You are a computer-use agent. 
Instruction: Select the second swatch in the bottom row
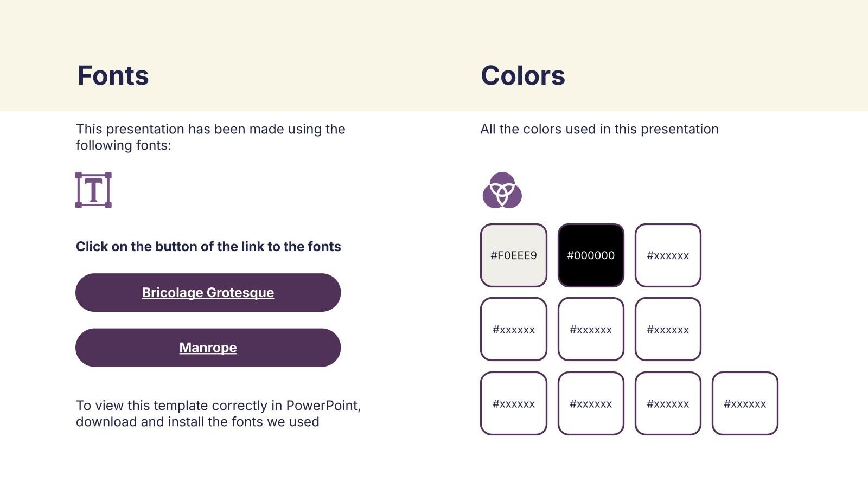(591, 403)
